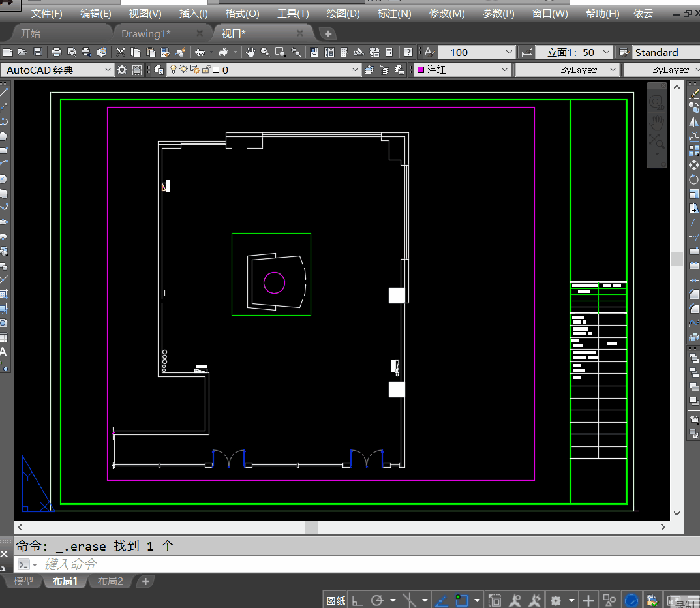Open the 编辑(E) menu
The width and height of the screenshot is (700, 608).
[x=95, y=14]
